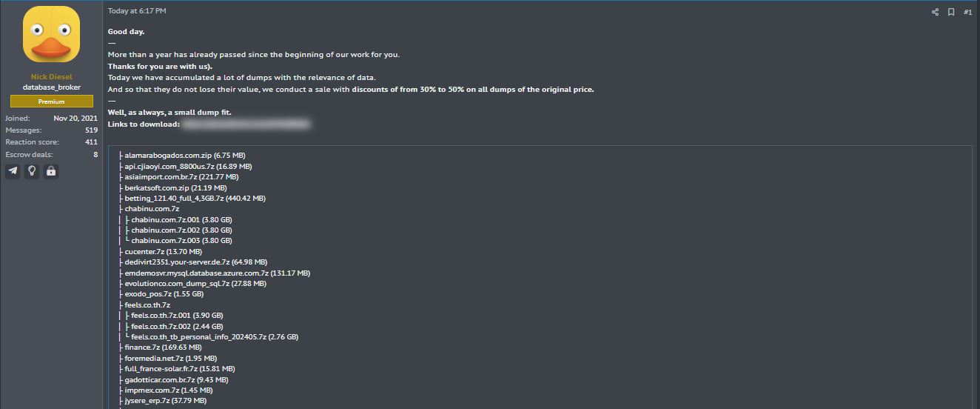Click the feels.co.th.7z.002 sub-entry

[x=177, y=326]
